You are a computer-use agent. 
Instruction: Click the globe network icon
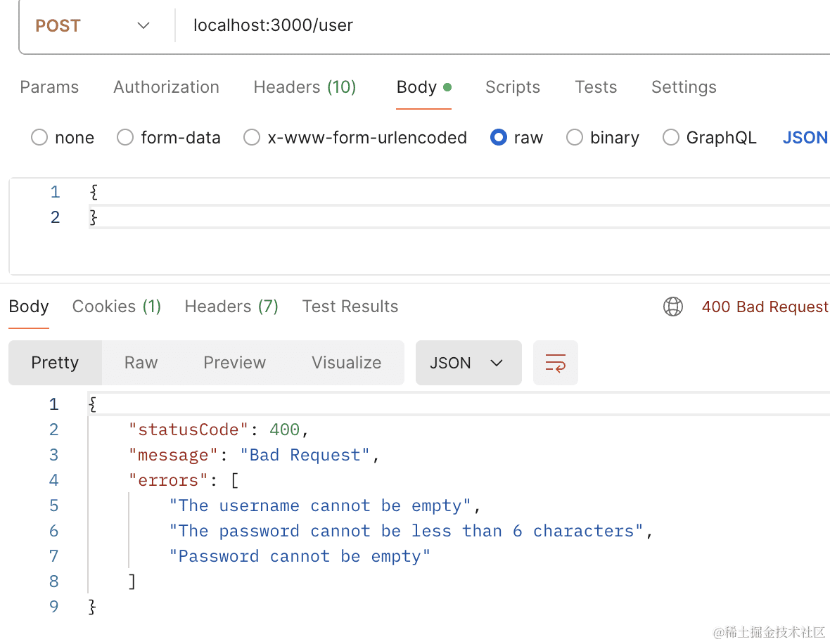673,307
